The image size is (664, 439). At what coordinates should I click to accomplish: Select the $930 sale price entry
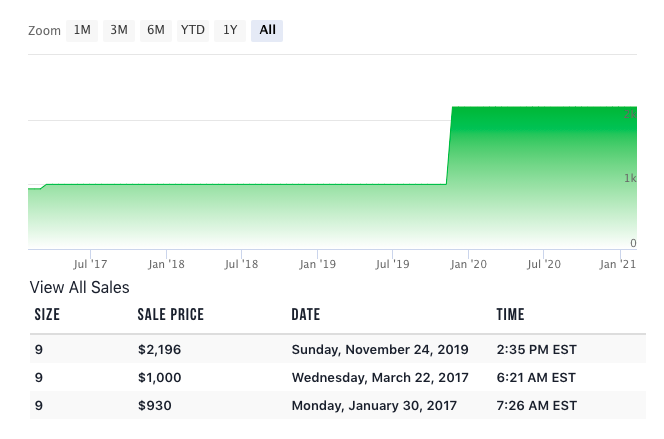point(154,406)
